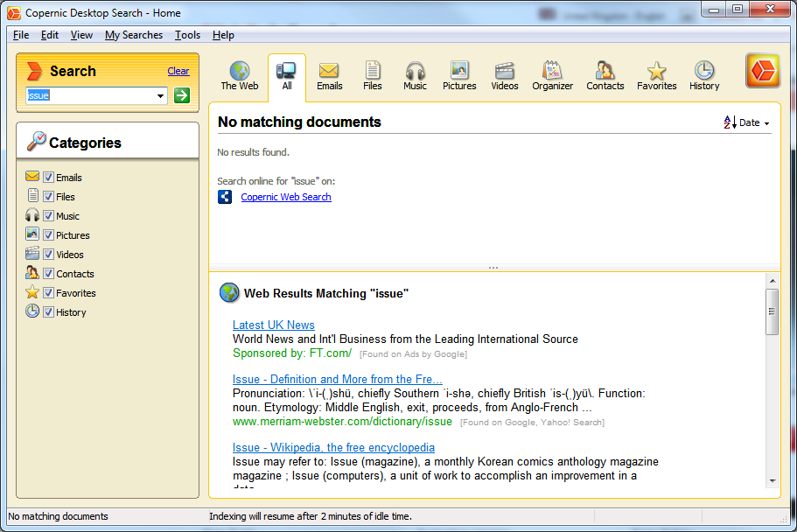Disable the Contacts category checkbox
Viewport: 797px width, 532px height.
pyautogui.click(x=48, y=274)
